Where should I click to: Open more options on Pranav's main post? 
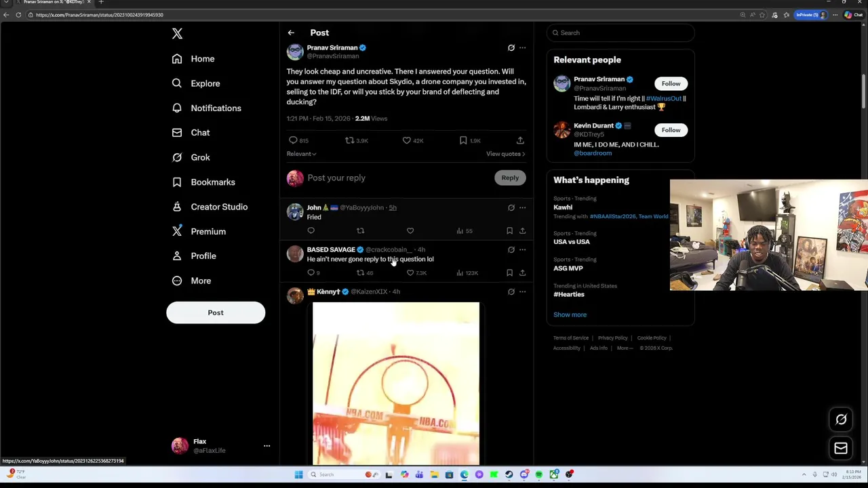[x=522, y=47]
